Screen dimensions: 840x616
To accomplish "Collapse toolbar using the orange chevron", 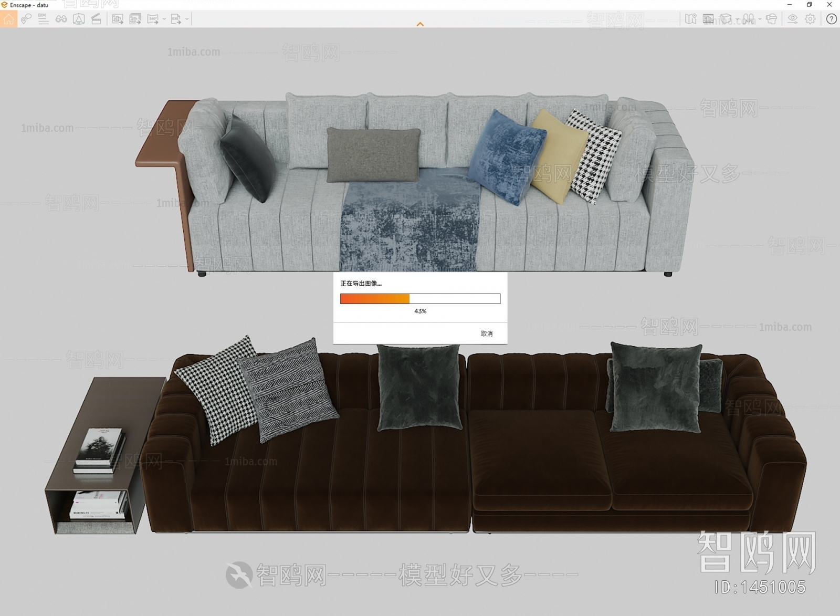I will coord(420,24).
